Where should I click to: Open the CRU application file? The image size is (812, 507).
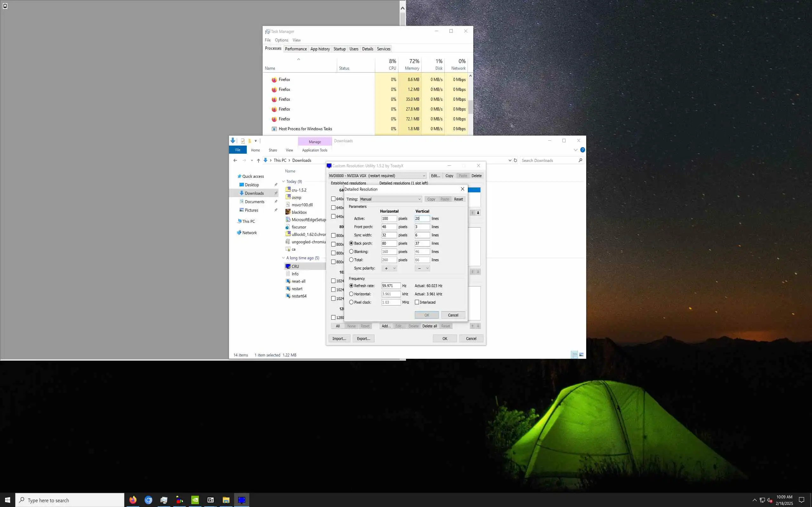pos(295,266)
